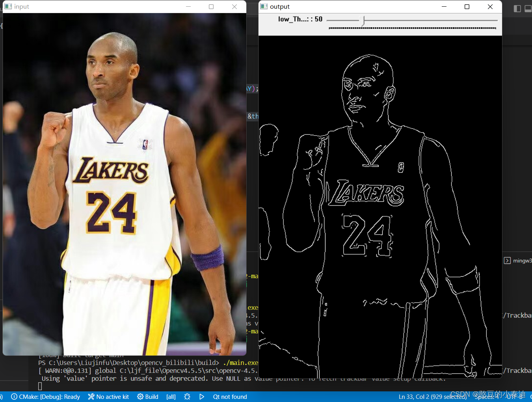Toggle the VS Code bottom panel layout icon
The height and width of the screenshot is (402, 532).
click(x=528, y=9)
